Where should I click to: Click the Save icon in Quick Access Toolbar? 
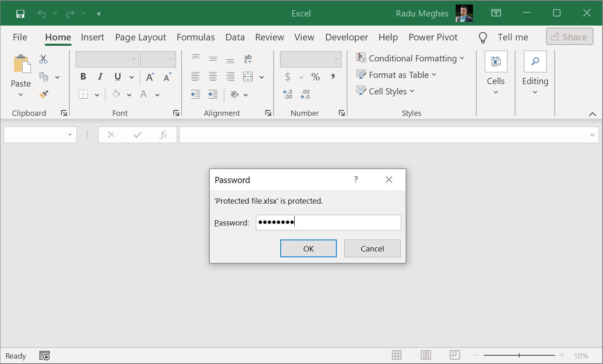click(x=20, y=13)
